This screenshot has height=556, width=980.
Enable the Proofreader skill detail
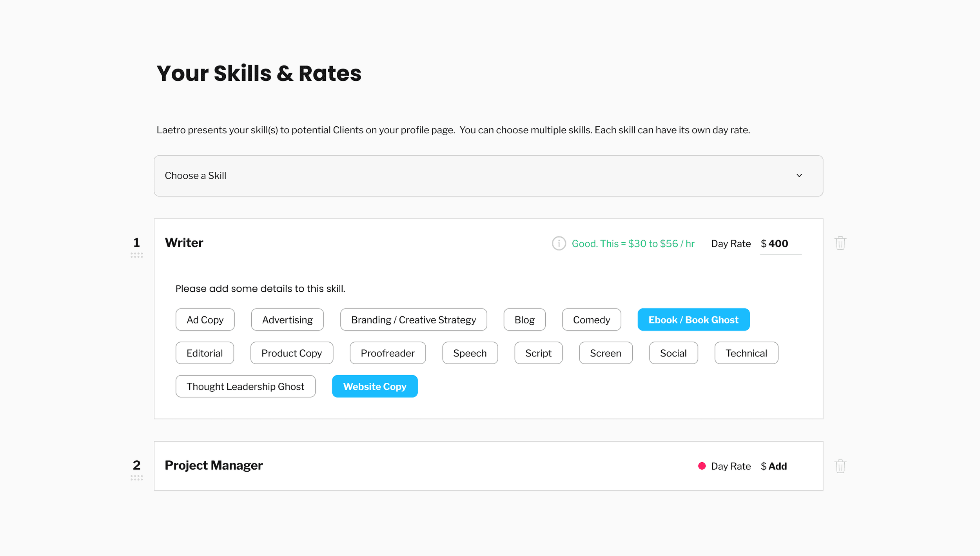point(387,353)
